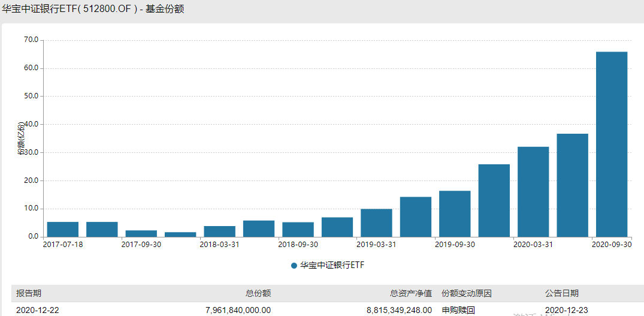Click the 2019-09-30 x-axis label
This screenshot has height=316, width=644.
455,244
